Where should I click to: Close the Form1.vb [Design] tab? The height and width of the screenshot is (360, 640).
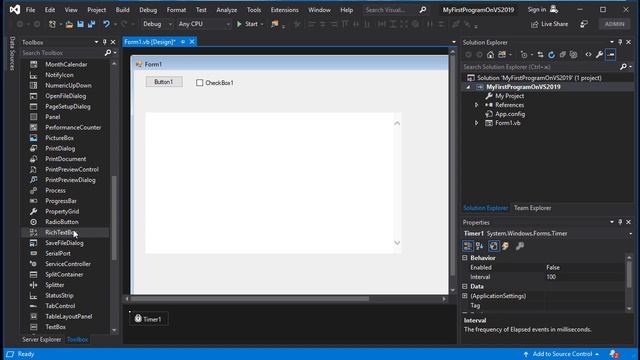tap(192, 42)
